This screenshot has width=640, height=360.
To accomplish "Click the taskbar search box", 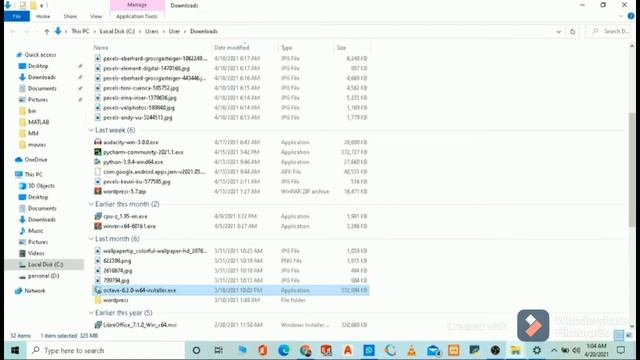I will click(105, 351).
